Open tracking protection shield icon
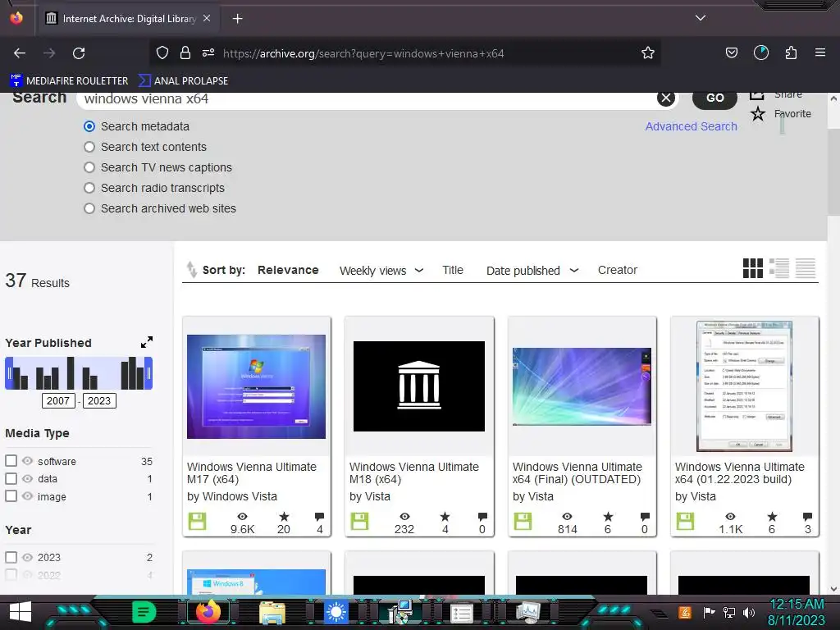 tap(162, 52)
